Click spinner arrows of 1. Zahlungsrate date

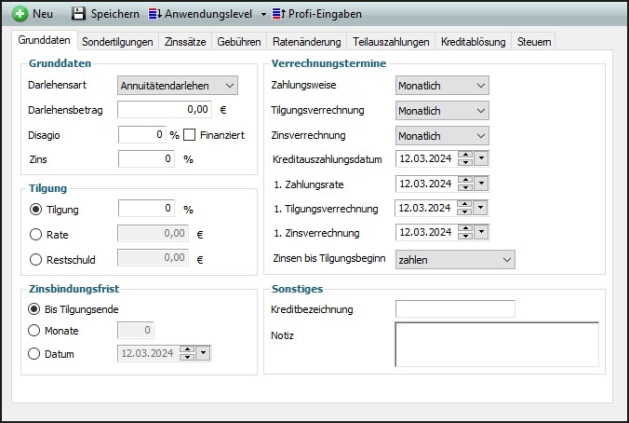[465, 184]
